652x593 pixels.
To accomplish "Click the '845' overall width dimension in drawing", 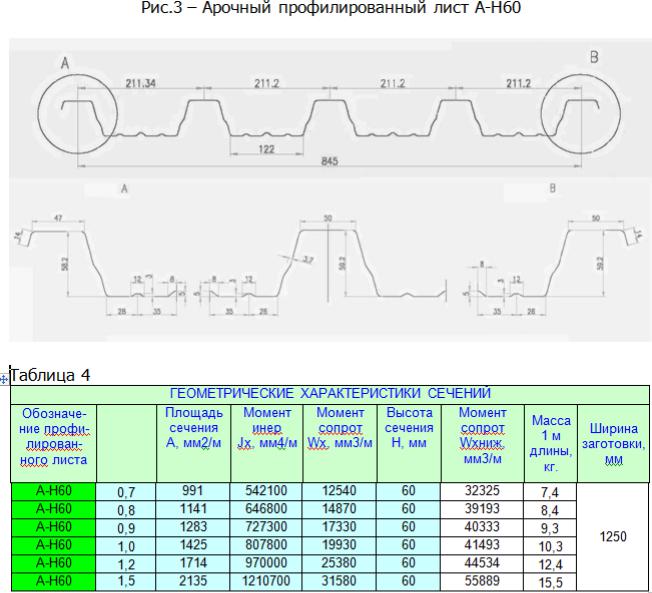I will coord(330,161).
